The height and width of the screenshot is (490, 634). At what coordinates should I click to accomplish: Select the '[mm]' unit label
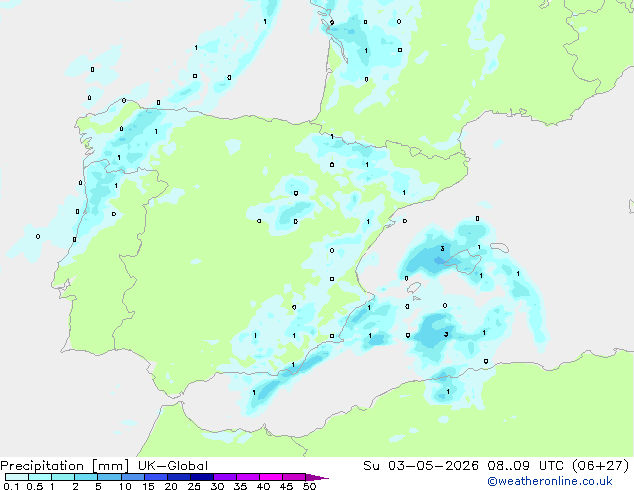[111, 466]
